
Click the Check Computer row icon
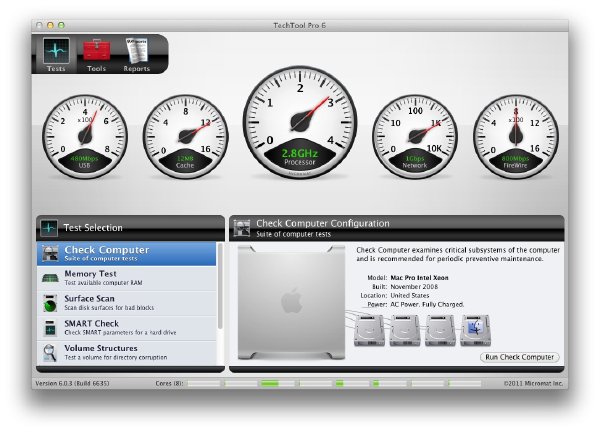pyautogui.click(x=50, y=254)
